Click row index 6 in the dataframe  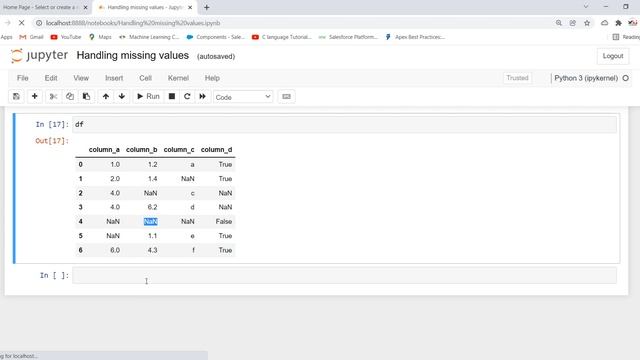(80, 250)
